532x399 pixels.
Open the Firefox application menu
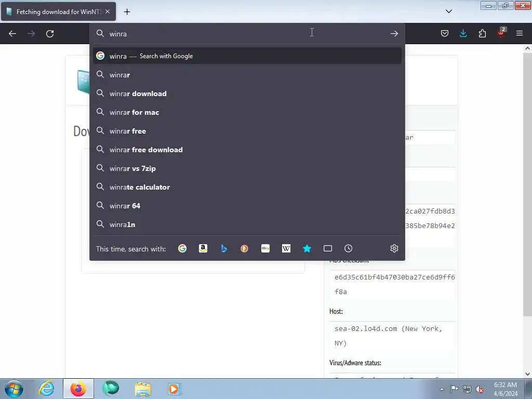click(520, 33)
